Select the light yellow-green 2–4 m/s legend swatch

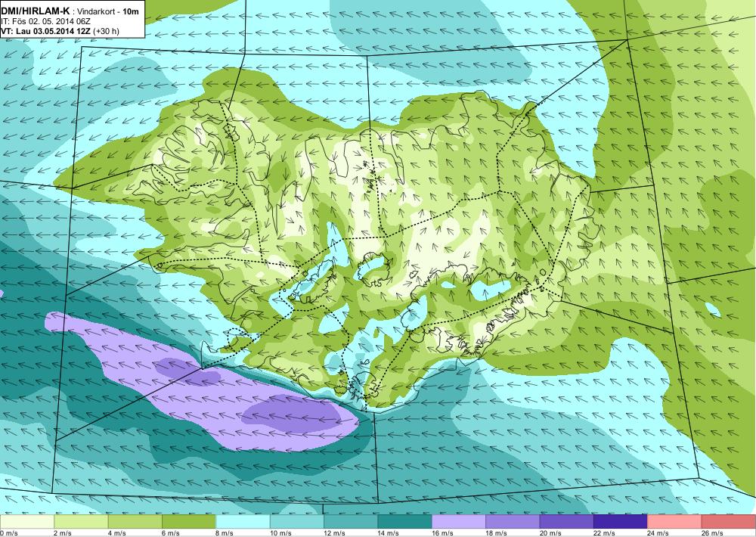81,522
